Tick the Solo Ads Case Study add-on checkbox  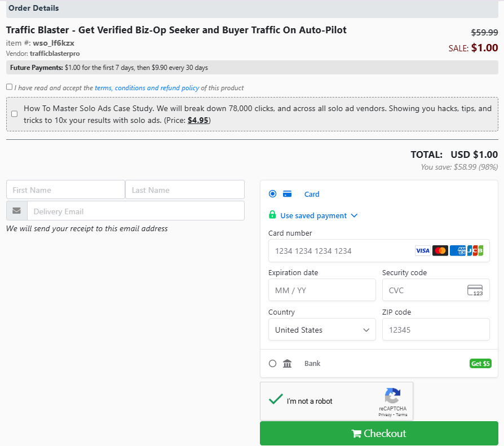point(15,113)
